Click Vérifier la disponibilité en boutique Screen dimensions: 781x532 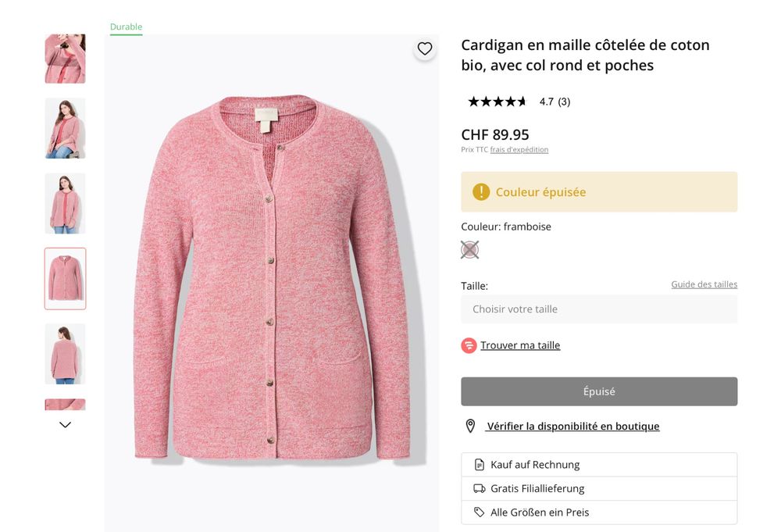tap(573, 427)
